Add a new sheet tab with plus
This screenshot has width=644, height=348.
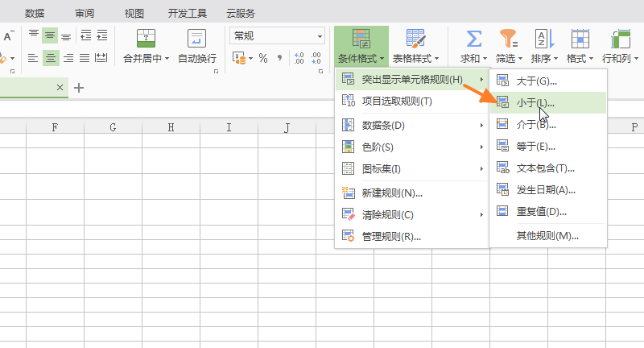[x=78, y=88]
